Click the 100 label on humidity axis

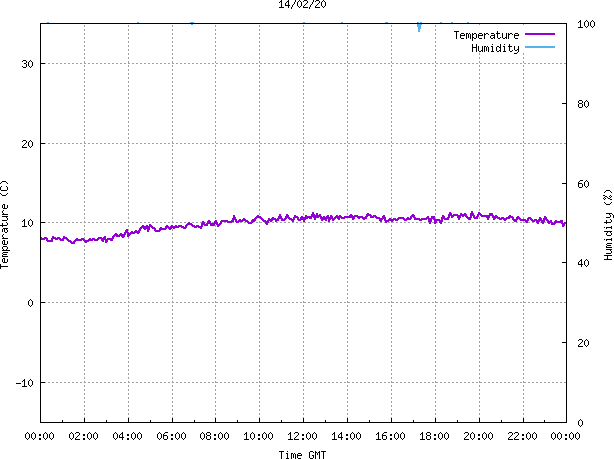click(586, 24)
